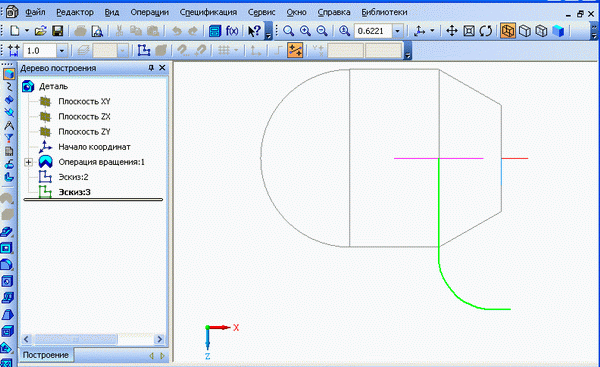Click the Fit all in window icon

tap(469, 31)
